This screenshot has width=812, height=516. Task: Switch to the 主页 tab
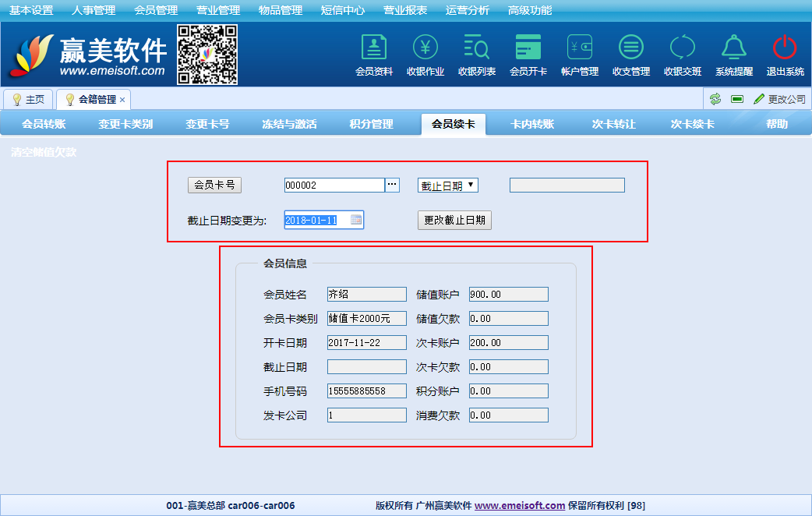[x=29, y=100]
